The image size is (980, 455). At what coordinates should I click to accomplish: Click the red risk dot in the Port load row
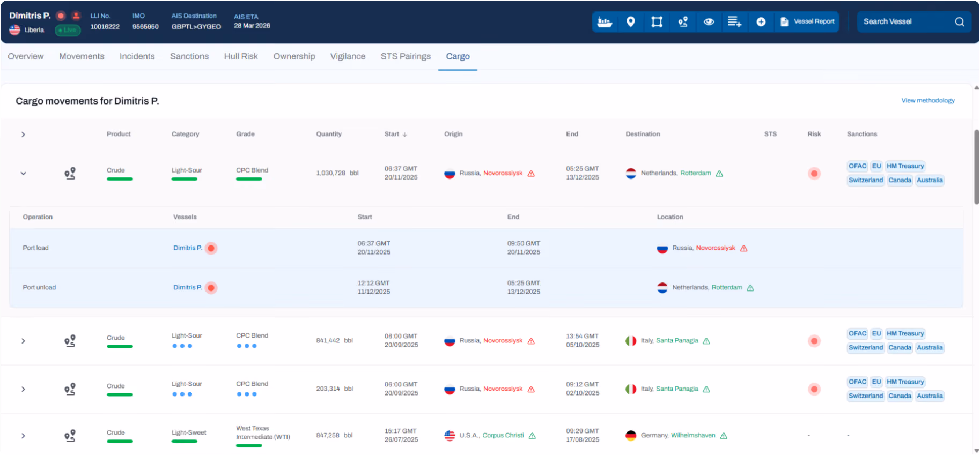[x=211, y=248]
